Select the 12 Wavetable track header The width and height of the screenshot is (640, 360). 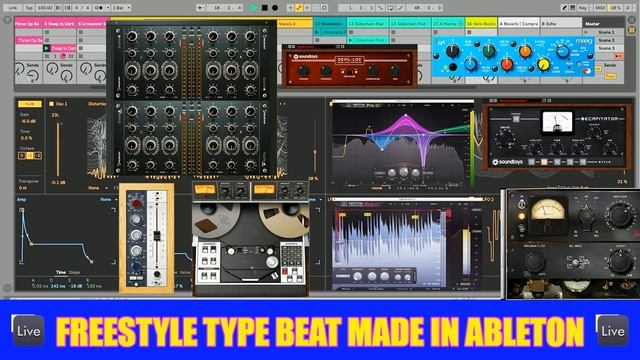[x=330, y=24]
